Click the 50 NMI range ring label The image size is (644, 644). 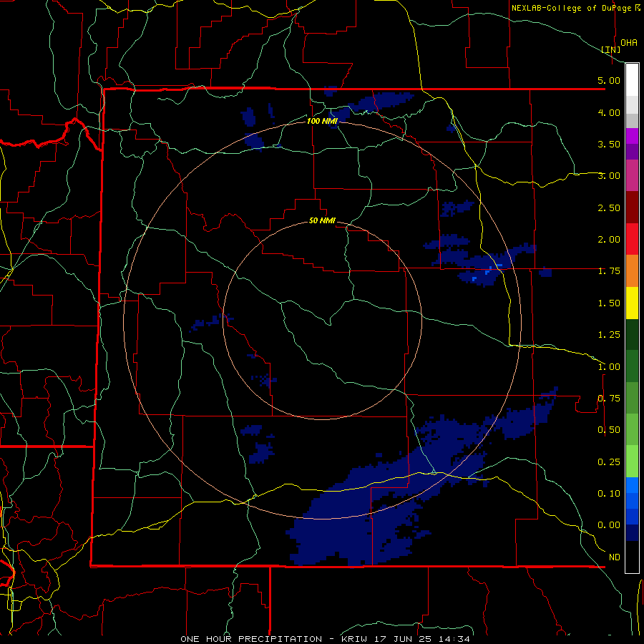(322, 220)
